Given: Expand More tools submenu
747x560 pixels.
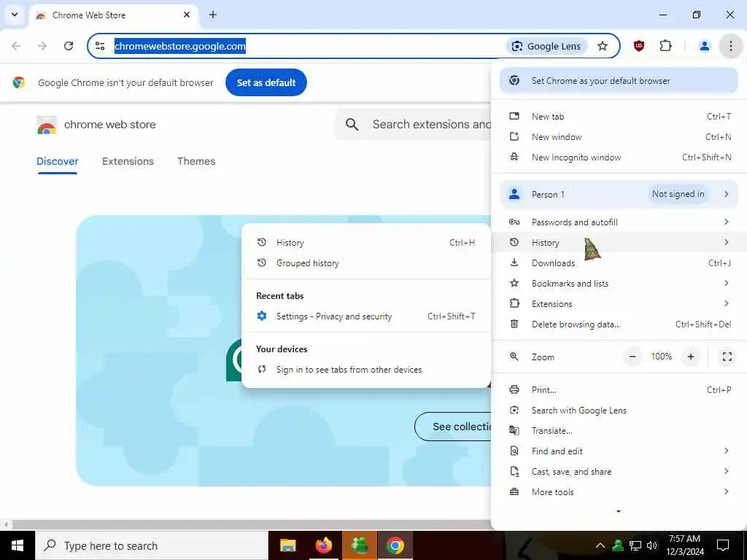Looking at the screenshot, I should click(x=619, y=492).
